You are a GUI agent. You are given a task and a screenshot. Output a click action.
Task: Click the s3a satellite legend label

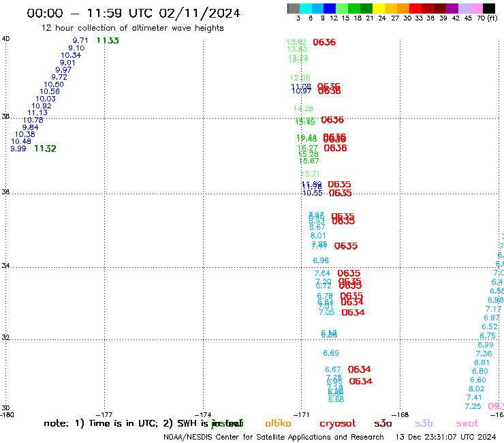click(383, 423)
